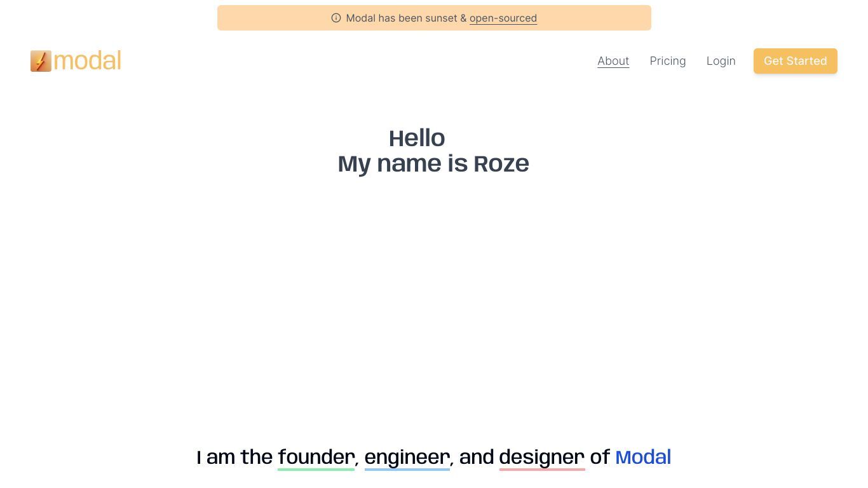Image resolution: width=868 pixels, height=488 pixels.
Task: Click the modal lightning bolt logo icon
Action: tap(41, 61)
